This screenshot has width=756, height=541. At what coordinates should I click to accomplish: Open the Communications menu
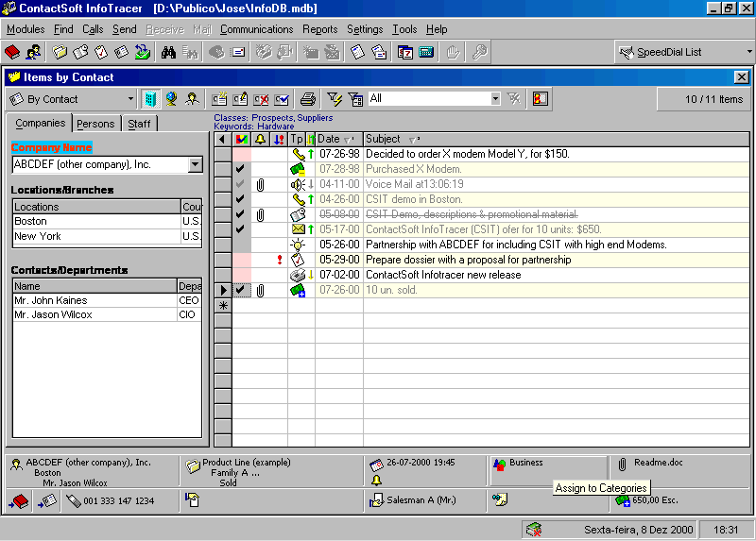(256, 29)
